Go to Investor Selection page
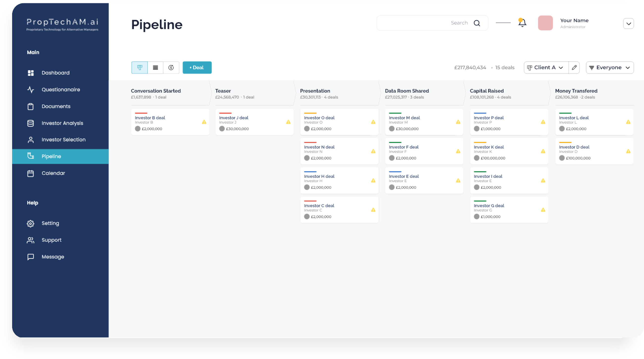 pyautogui.click(x=64, y=140)
